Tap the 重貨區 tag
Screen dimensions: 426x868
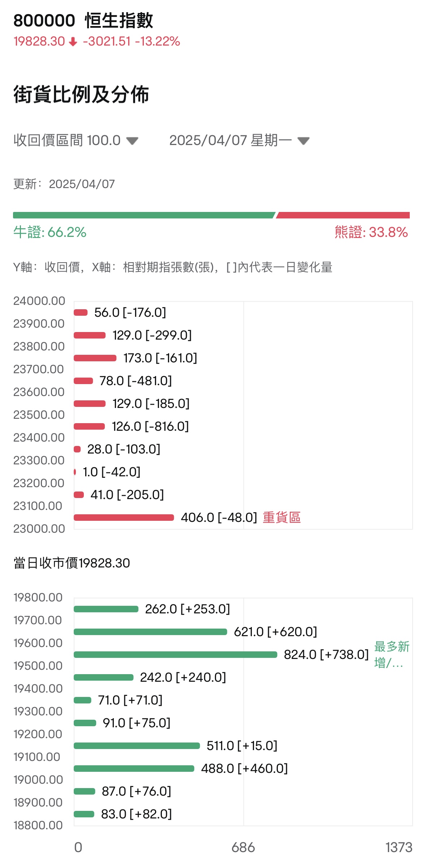[x=281, y=518]
